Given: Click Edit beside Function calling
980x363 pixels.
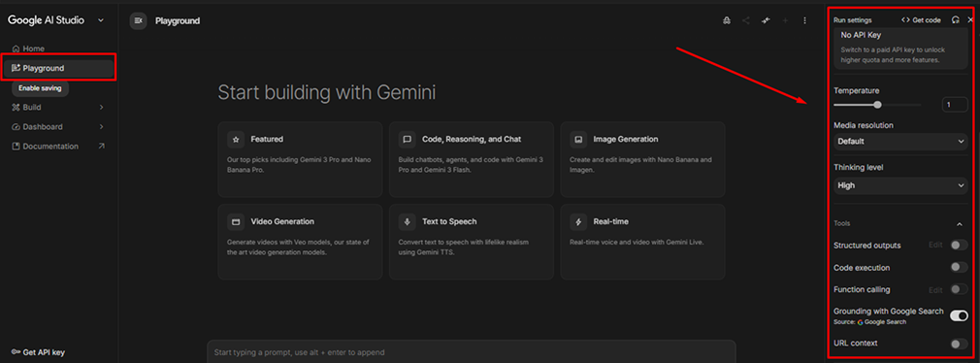Looking at the screenshot, I should click(935, 290).
